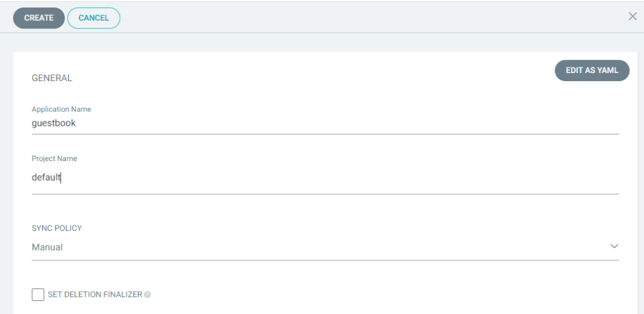Tick the Set Deletion Finalizer checkbox
The width and height of the screenshot is (644, 314).
[x=38, y=294]
